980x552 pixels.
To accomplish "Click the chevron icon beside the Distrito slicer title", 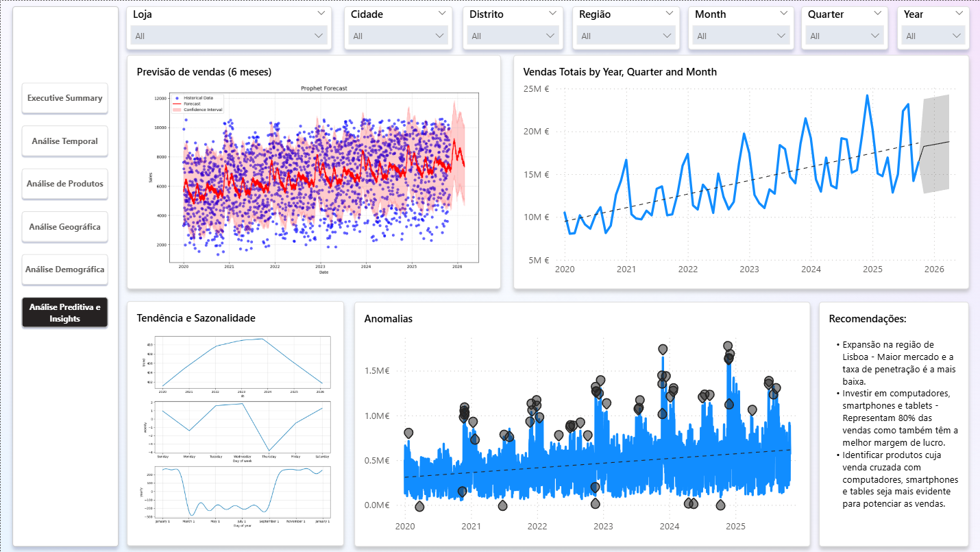I will click(553, 14).
